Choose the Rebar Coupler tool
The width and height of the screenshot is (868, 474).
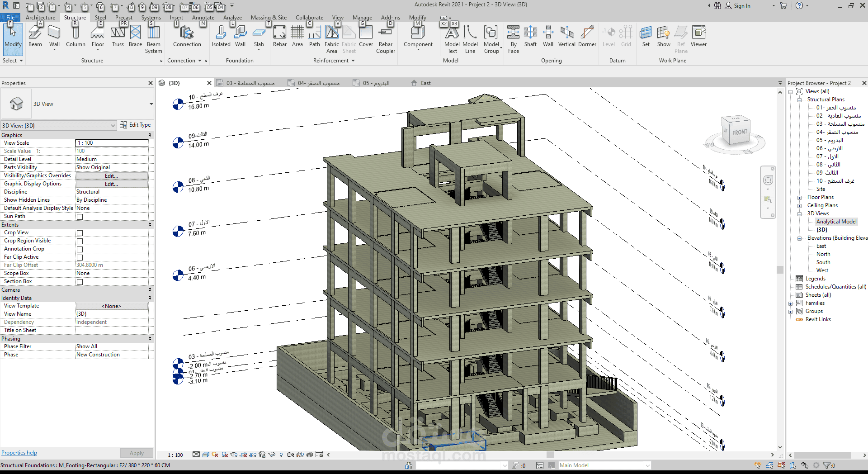point(386,39)
